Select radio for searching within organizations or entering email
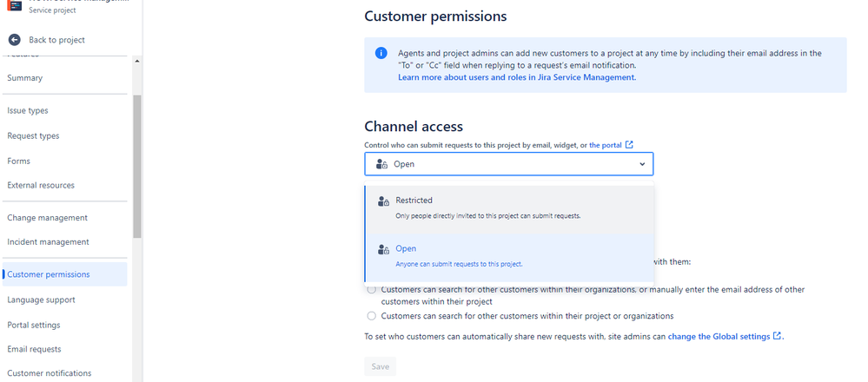 tap(372, 289)
